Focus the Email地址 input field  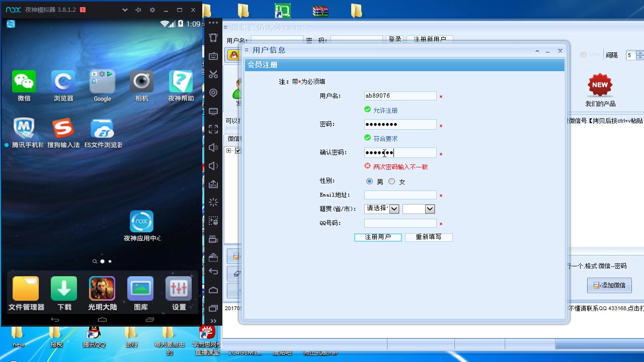(400, 195)
